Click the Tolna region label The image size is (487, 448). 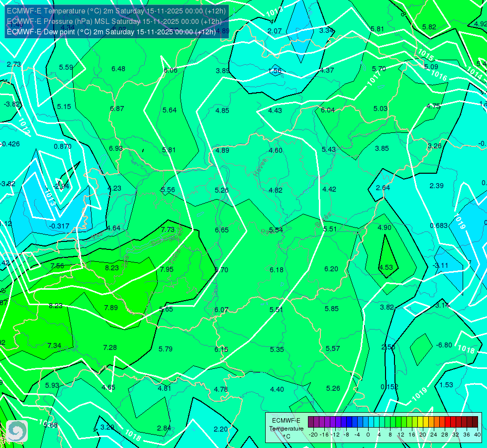[175, 256]
